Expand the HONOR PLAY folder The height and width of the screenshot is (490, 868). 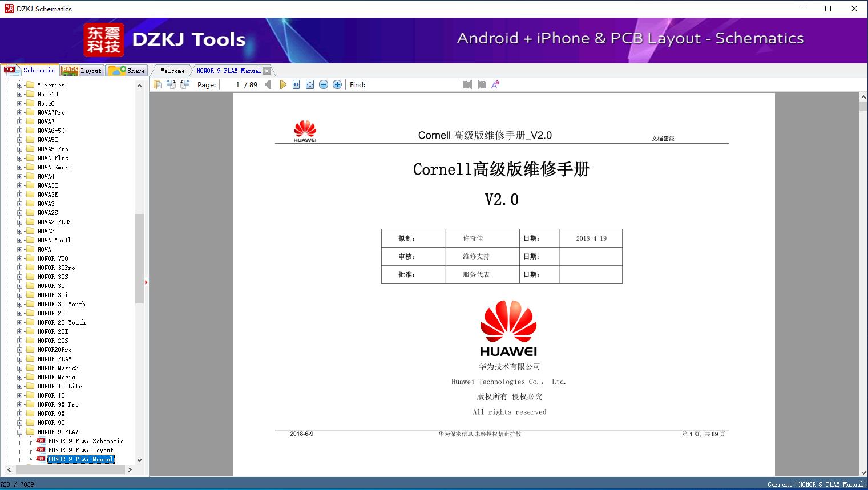click(x=19, y=359)
